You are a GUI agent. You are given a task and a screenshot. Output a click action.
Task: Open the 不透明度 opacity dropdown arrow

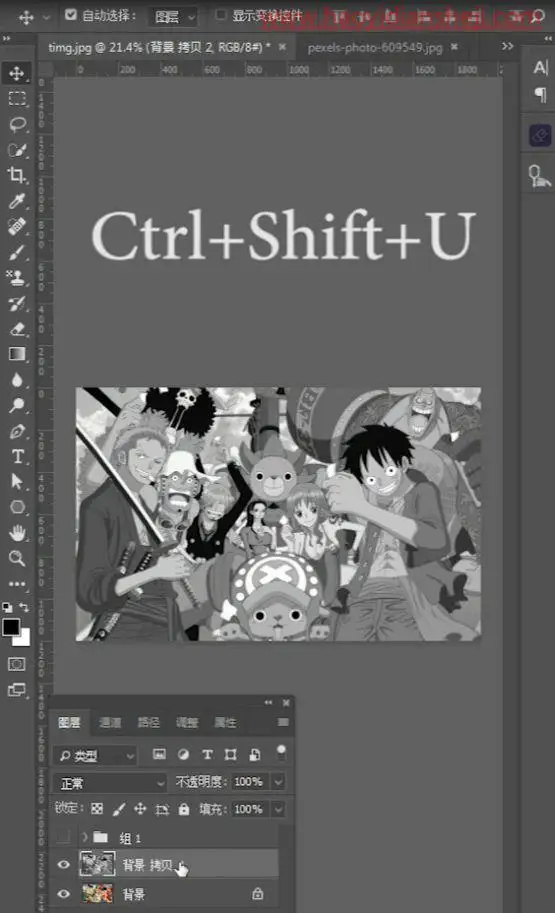[x=278, y=782]
